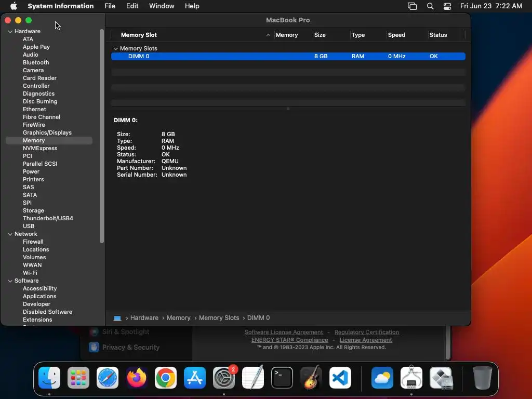Select Power in the sidebar
This screenshot has width=532, height=399.
(31, 171)
